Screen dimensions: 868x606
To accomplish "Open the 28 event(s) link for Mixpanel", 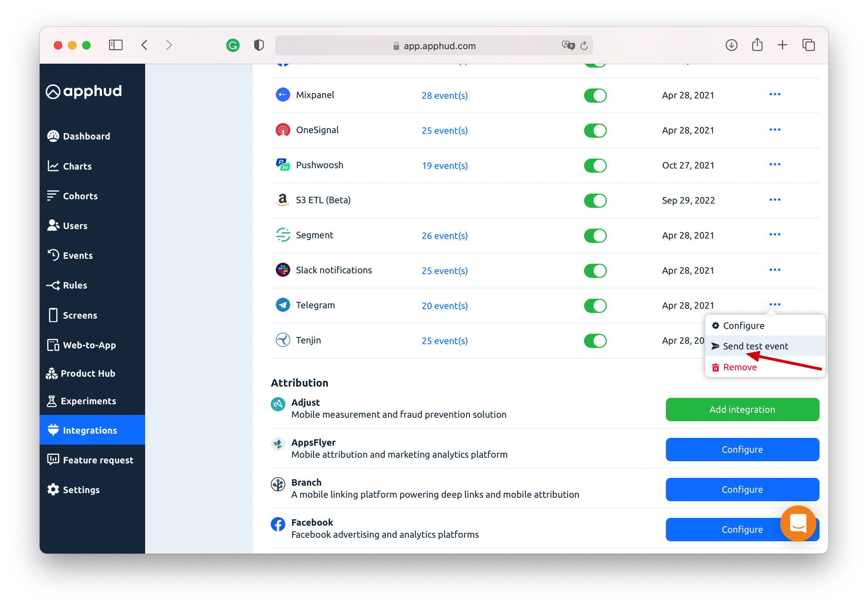I will point(445,95).
